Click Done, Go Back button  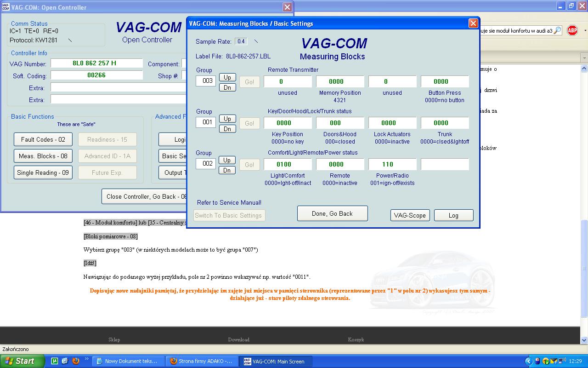[332, 213]
